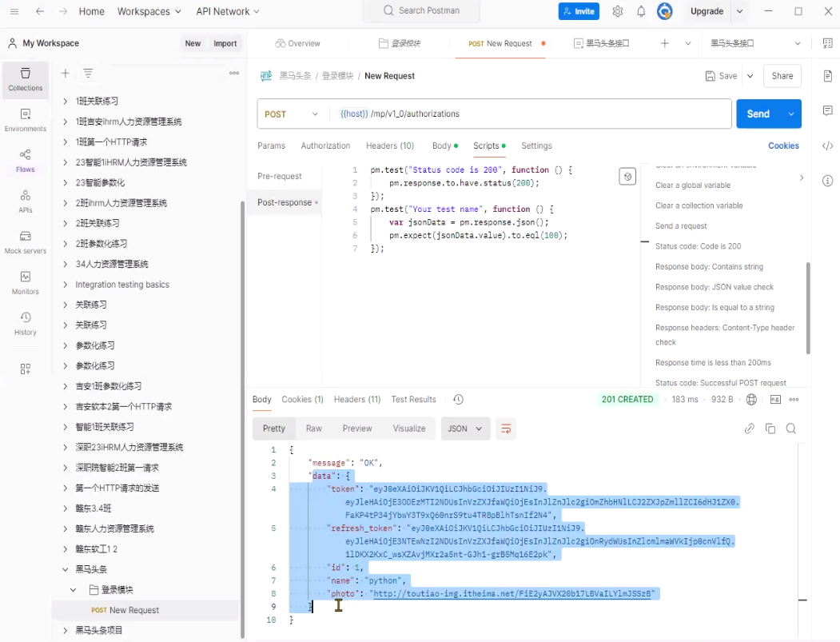Image resolution: width=840 pixels, height=642 pixels.
Task: Open the Test Results response tab
Action: [413, 399]
